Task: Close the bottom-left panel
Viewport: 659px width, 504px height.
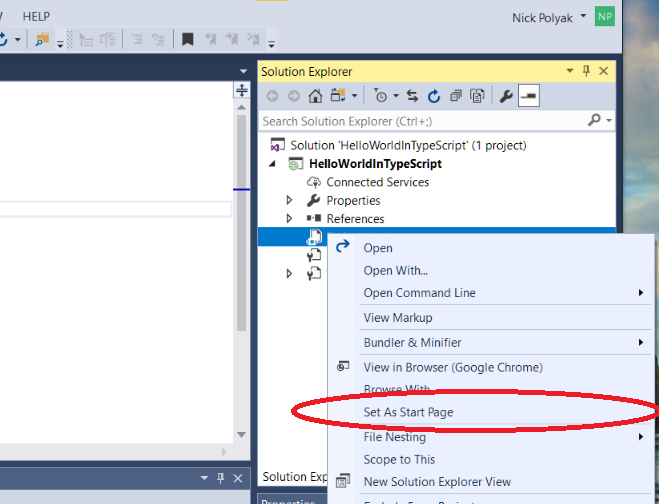Action: pyautogui.click(x=238, y=478)
